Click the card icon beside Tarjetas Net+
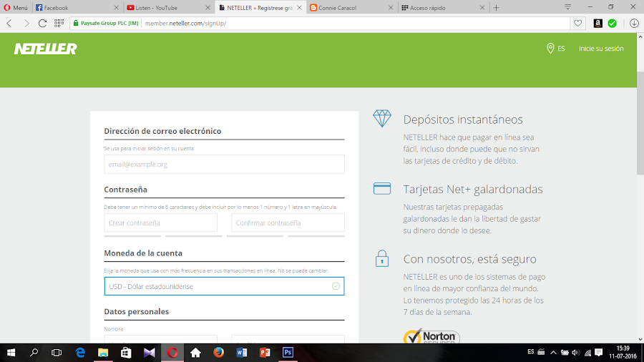 pos(382,189)
